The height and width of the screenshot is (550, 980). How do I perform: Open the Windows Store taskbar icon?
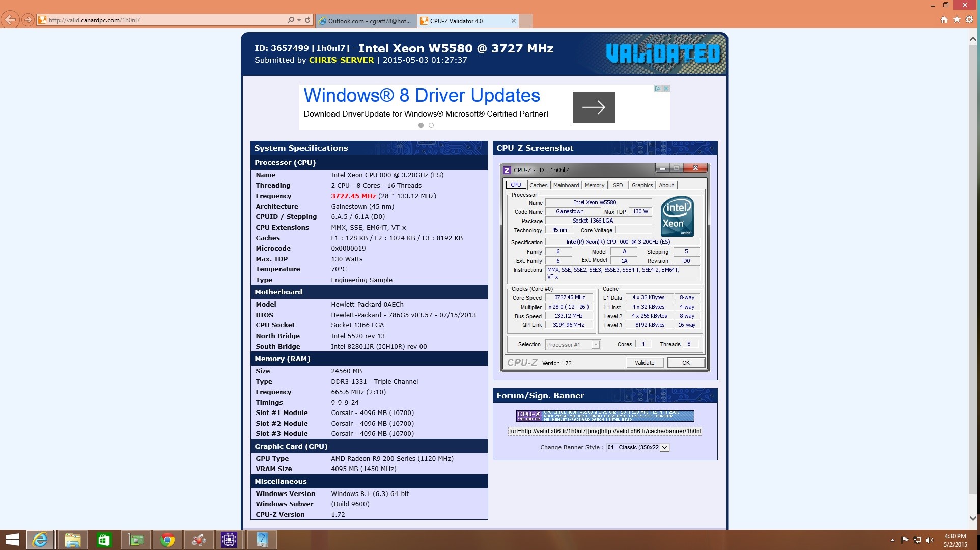coord(104,540)
